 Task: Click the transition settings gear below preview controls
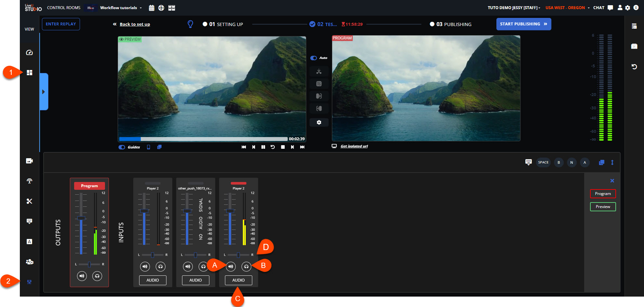[x=319, y=122]
